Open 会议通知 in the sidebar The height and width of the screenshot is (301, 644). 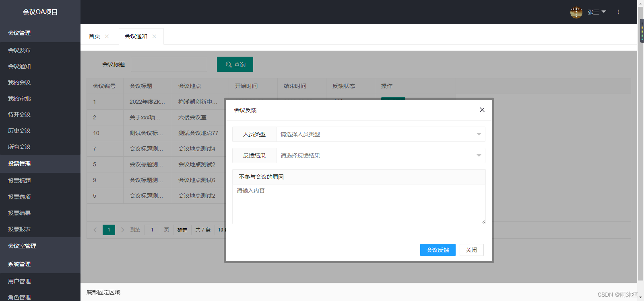click(40, 66)
